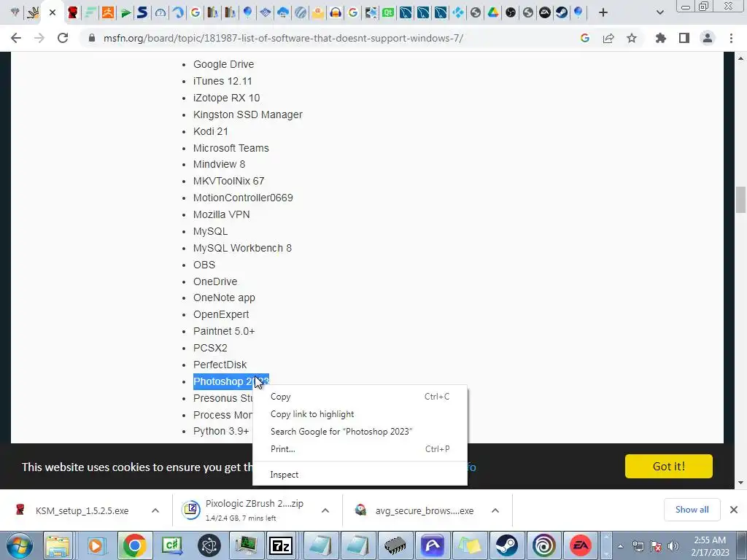Open the Chrome side panel

pos(684,38)
